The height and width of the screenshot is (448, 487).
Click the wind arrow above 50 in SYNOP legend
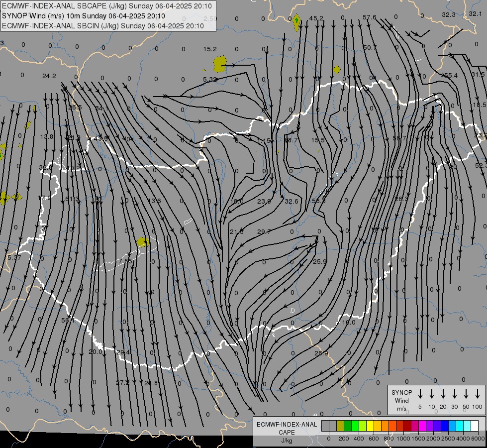pos(466,394)
